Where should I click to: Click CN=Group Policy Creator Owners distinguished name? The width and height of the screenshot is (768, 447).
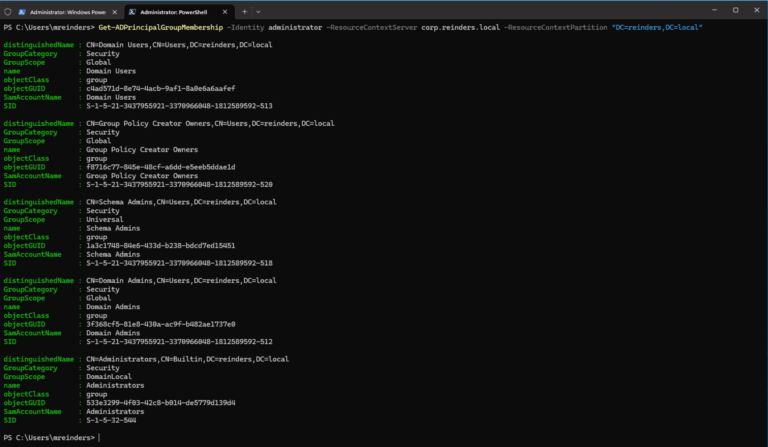click(210, 123)
